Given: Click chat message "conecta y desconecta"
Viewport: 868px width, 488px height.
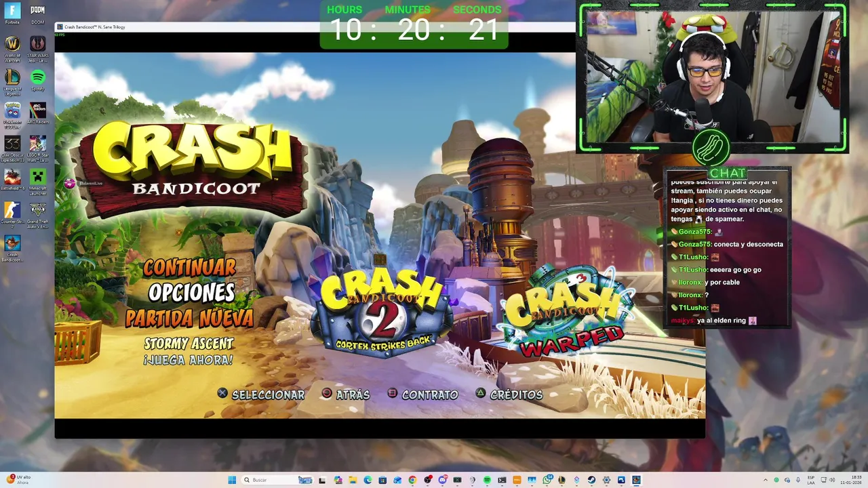Looking at the screenshot, I should [748, 244].
